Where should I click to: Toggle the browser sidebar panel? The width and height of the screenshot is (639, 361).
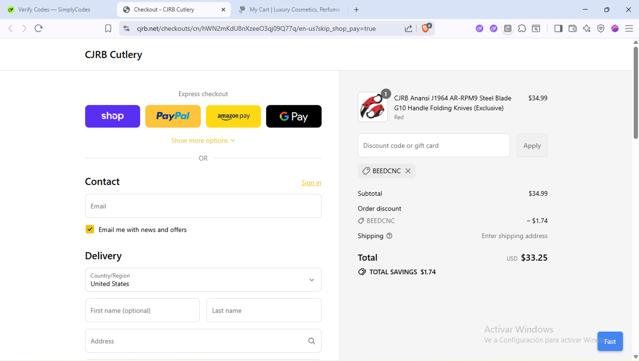[558, 28]
